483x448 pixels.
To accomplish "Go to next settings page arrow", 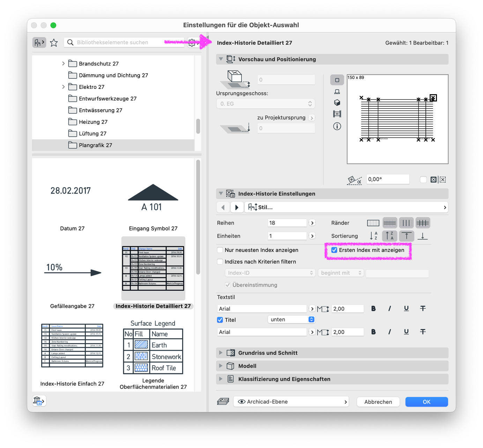I will (x=237, y=207).
